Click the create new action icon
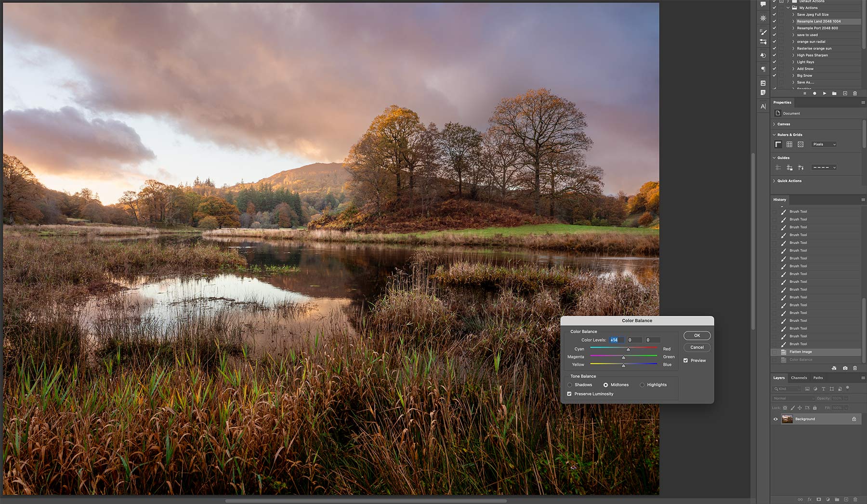Screen dimensions: 867x504 (x=845, y=93)
